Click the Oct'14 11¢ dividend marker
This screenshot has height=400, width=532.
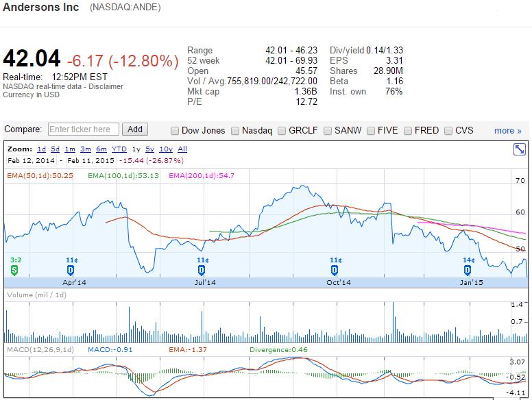pos(334,270)
